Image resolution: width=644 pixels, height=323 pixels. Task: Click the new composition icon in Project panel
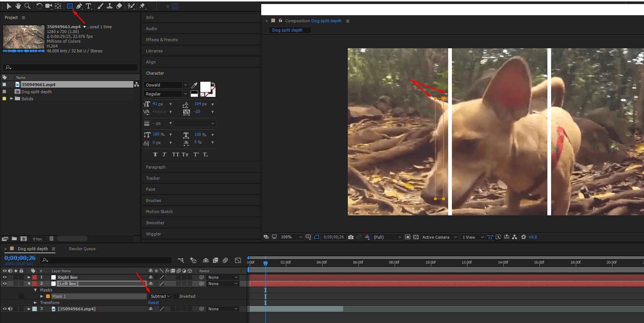click(23, 239)
